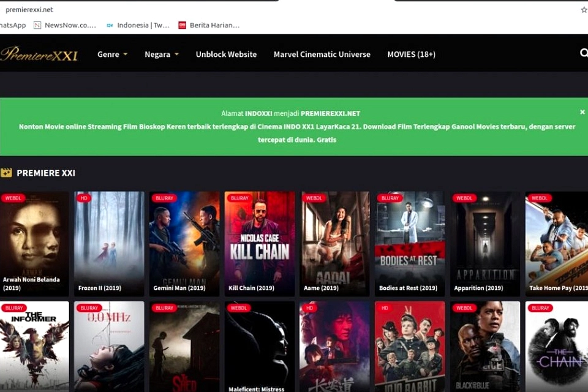Click the Indonesia Twitter bookmark icon
This screenshot has width=588, height=392.
tap(110, 25)
